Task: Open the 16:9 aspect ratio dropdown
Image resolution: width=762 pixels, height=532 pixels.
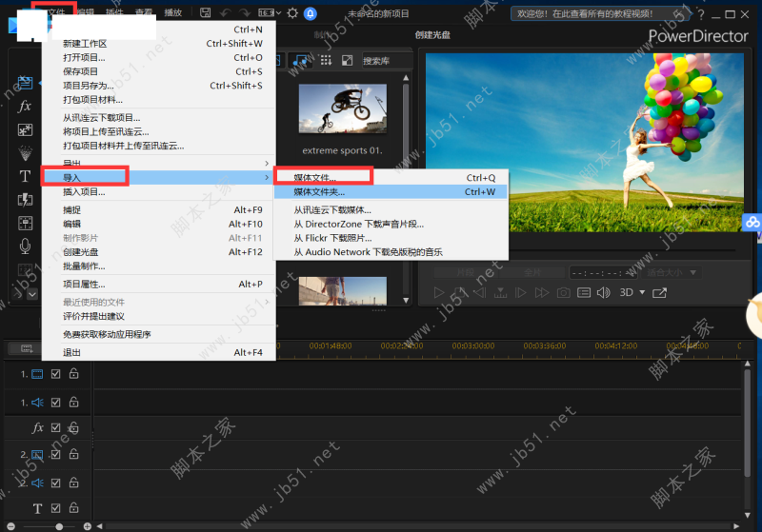Action: click(x=270, y=13)
